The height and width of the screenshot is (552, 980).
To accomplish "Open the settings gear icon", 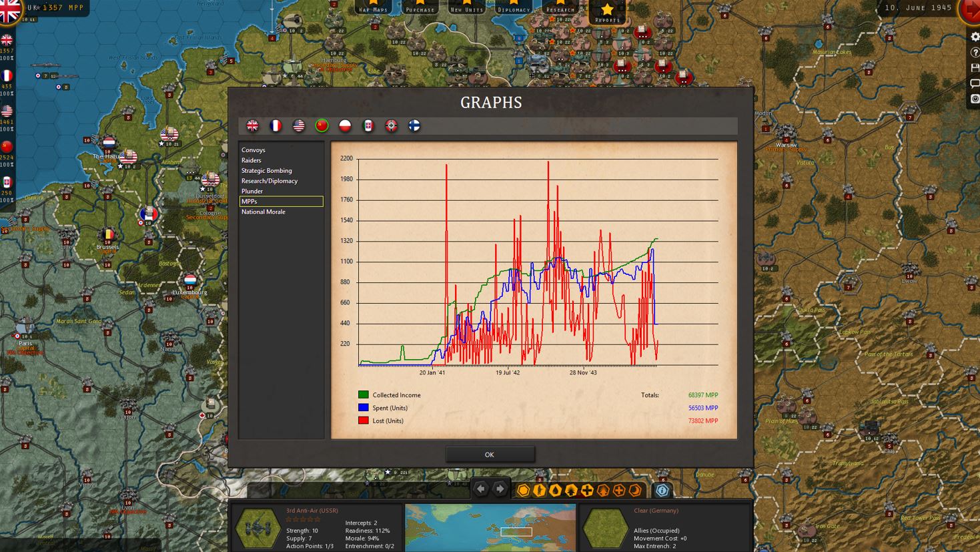I will click(x=974, y=37).
